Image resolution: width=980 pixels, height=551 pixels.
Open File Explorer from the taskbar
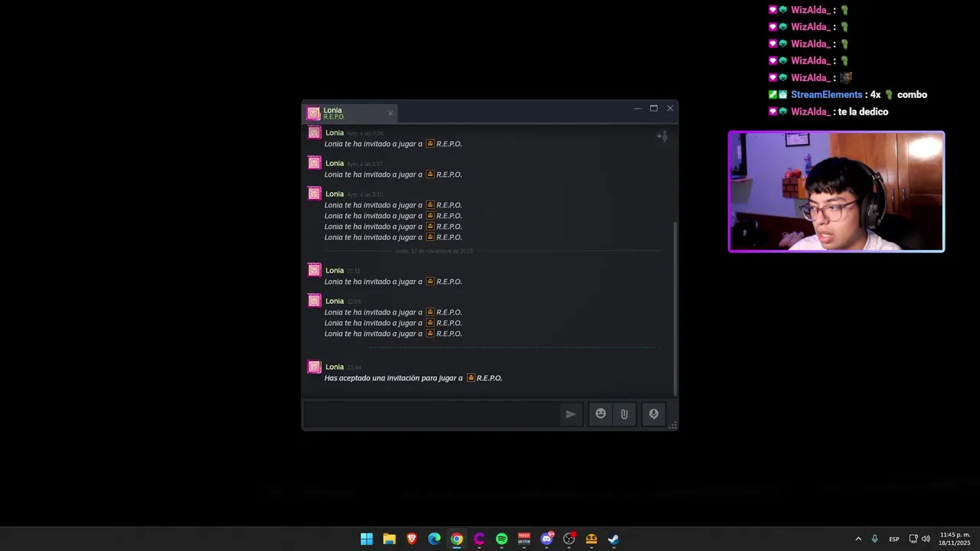[389, 539]
